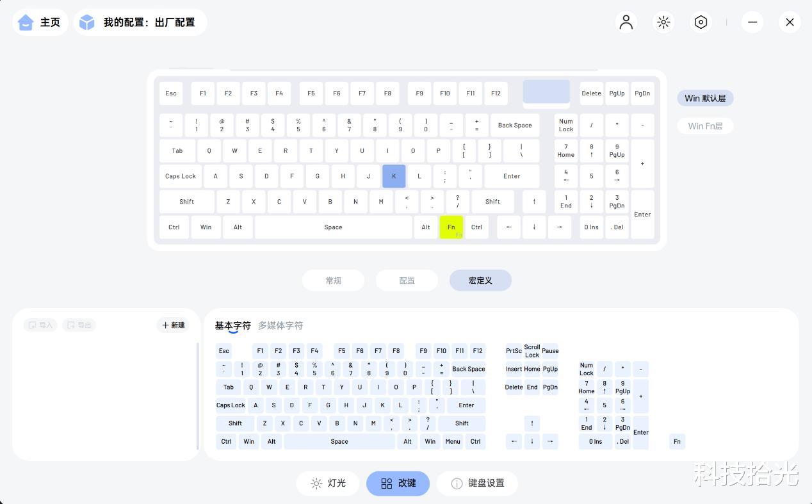Open the user account profile icon
This screenshot has width=812, height=504.
click(x=626, y=22)
